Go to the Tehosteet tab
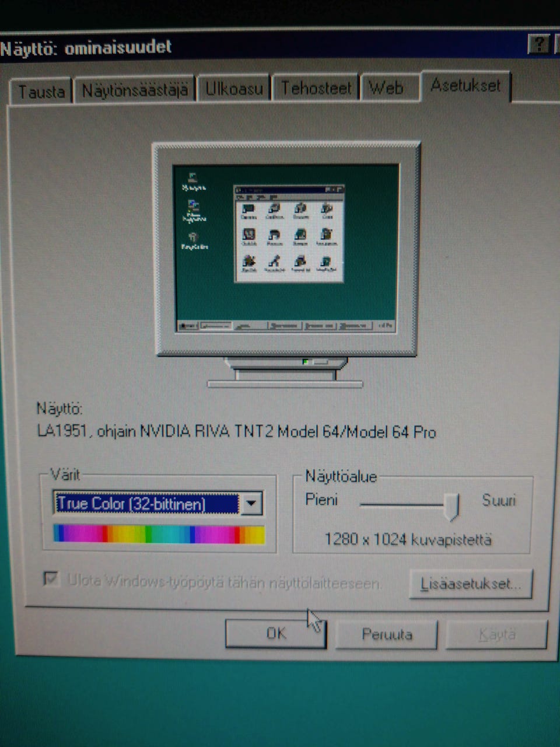Screen dimensions: 560x747 click(317, 88)
